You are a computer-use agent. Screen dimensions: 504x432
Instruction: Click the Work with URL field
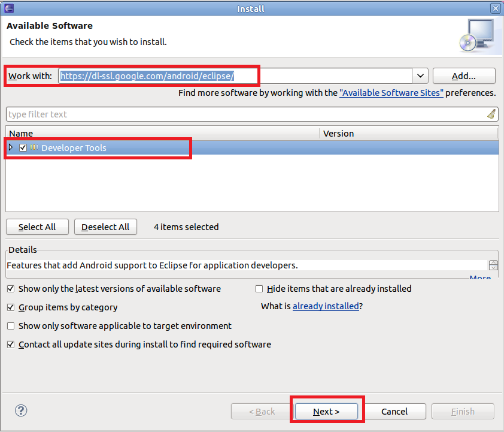tap(235, 76)
